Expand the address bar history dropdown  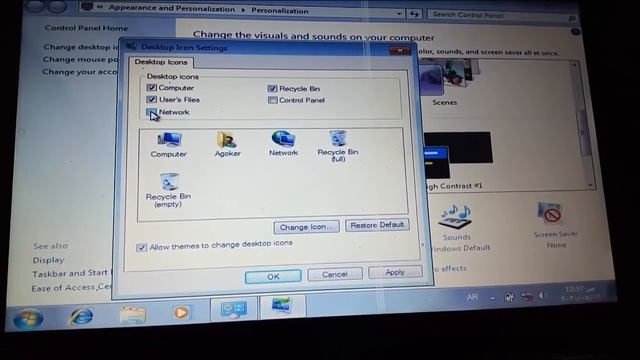coord(399,14)
